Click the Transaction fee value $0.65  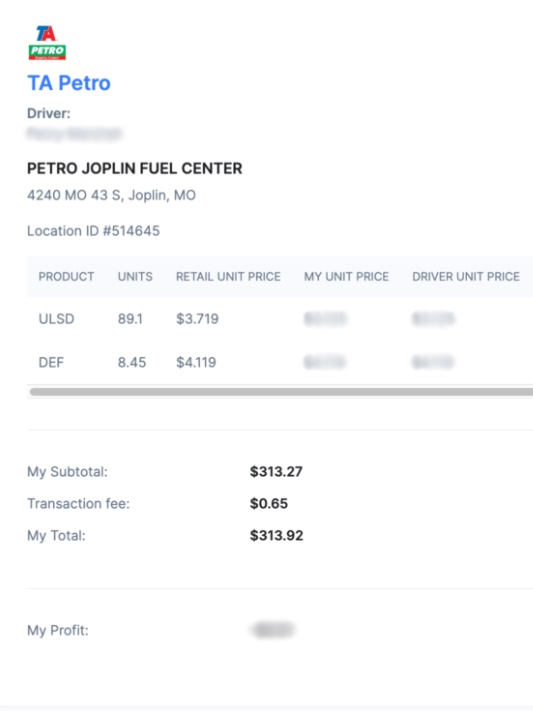[x=269, y=504]
